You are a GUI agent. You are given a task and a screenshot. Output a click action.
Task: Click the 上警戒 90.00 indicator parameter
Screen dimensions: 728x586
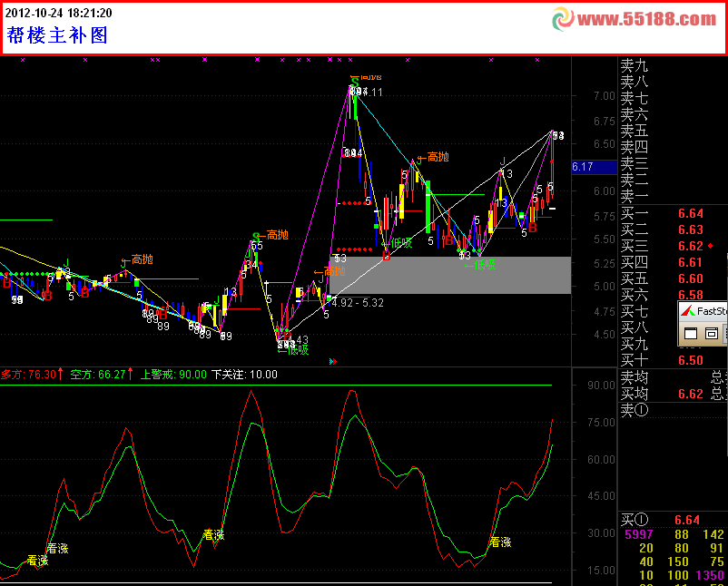172,374
